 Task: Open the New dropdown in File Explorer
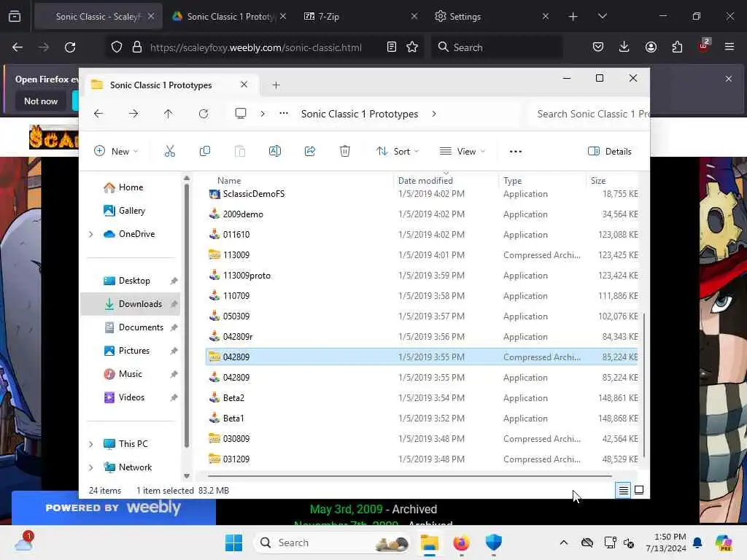(117, 152)
